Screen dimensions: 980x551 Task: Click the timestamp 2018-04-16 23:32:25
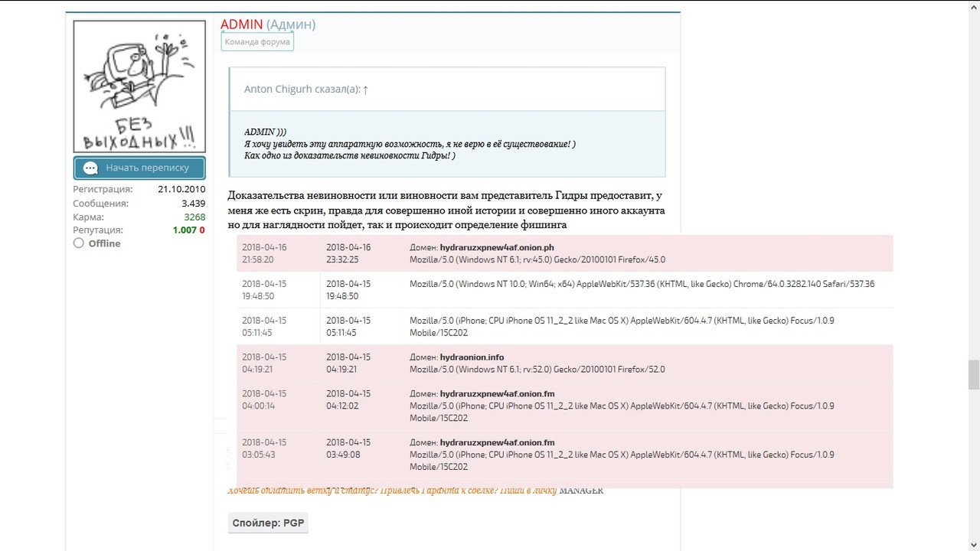click(x=348, y=253)
